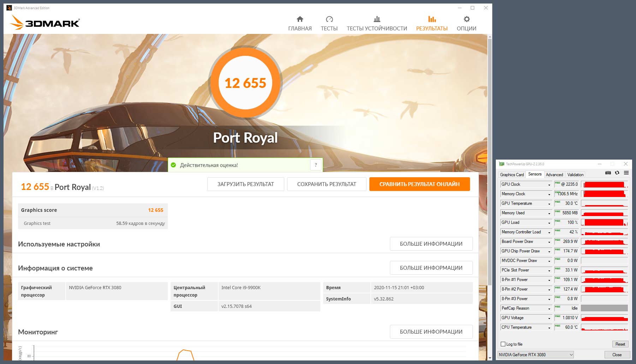Open the PerfCap Reason dropdown

[549, 309]
